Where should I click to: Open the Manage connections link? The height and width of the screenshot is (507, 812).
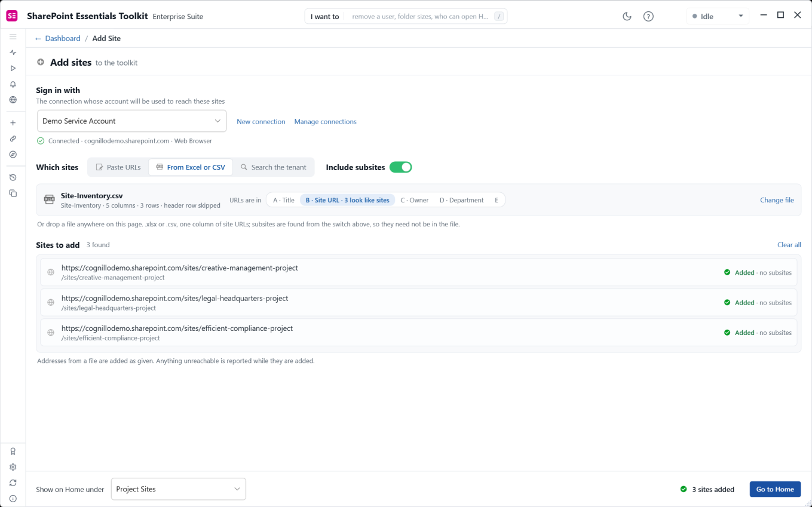click(325, 121)
